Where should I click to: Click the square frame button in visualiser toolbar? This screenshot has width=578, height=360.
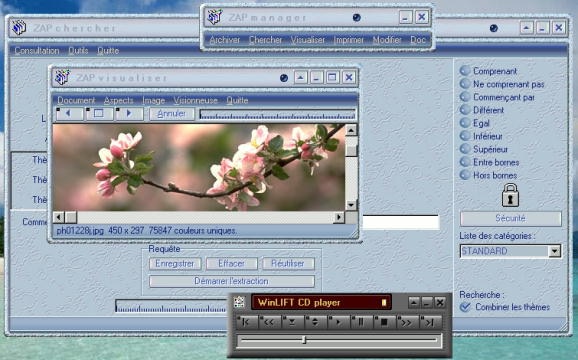(99, 113)
